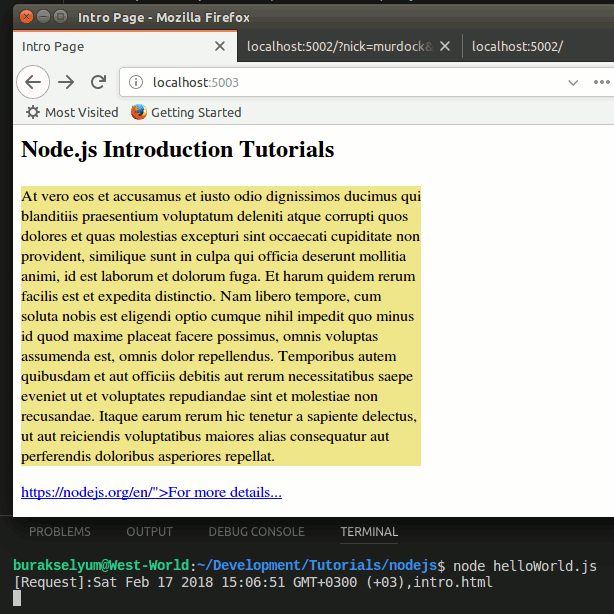
Task: Click the terminal prompt path ~/Development/Tutorials/nodejs
Action: pyautogui.click(x=317, y=566)
